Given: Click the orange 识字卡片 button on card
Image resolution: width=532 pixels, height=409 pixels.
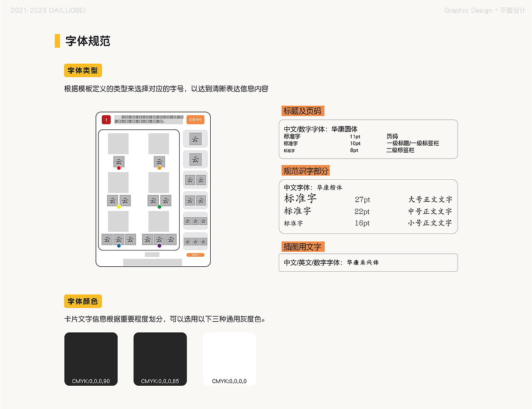Looking at the screenshot, I should coord(195,120).
